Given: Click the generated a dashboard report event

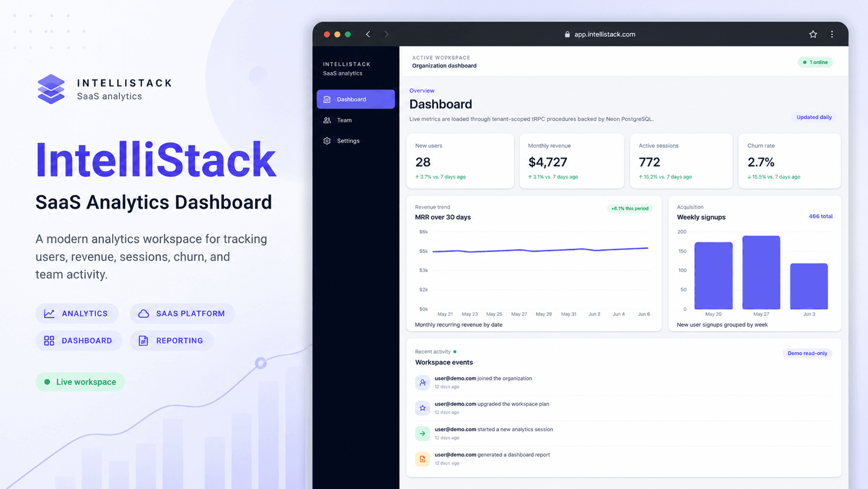Looking at the screenshot, I should point(623,459).
